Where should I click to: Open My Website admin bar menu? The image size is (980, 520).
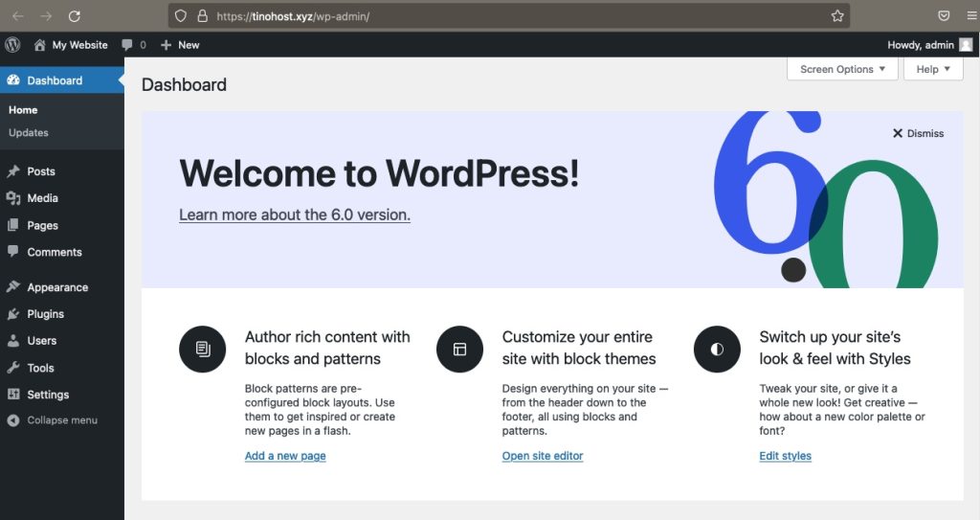[x=71, y=45]
